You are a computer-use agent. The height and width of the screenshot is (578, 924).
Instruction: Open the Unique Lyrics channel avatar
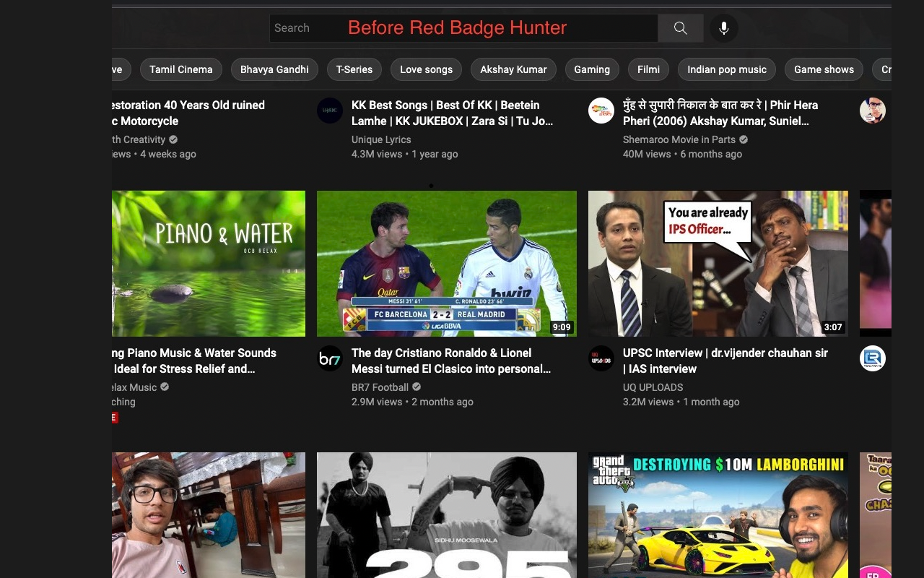pos(330,111)
